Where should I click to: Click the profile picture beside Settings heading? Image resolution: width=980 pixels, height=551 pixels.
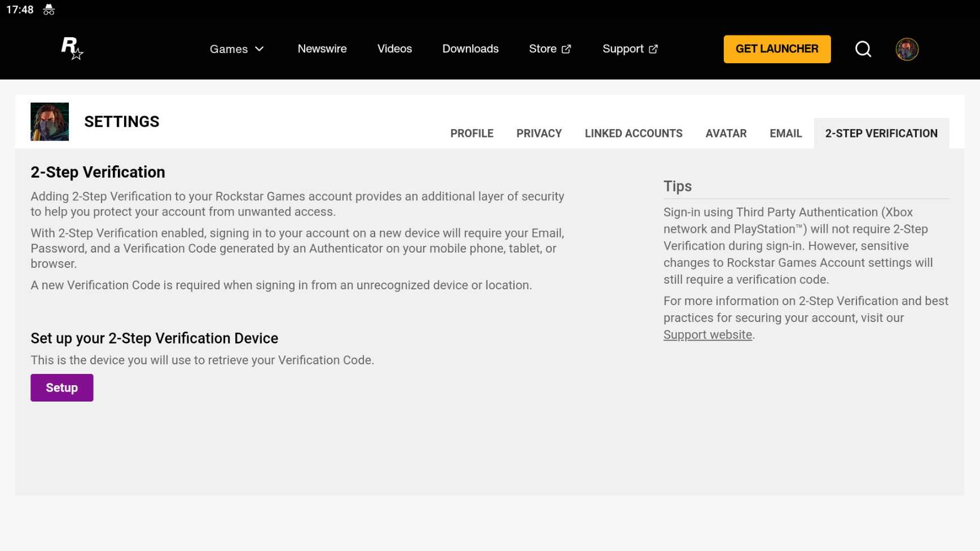coord(50,121)
